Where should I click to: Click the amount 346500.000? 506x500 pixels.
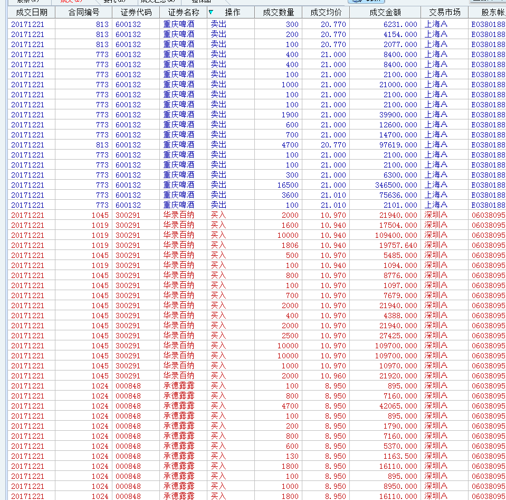pyautogui.click(x=396, y=185)
